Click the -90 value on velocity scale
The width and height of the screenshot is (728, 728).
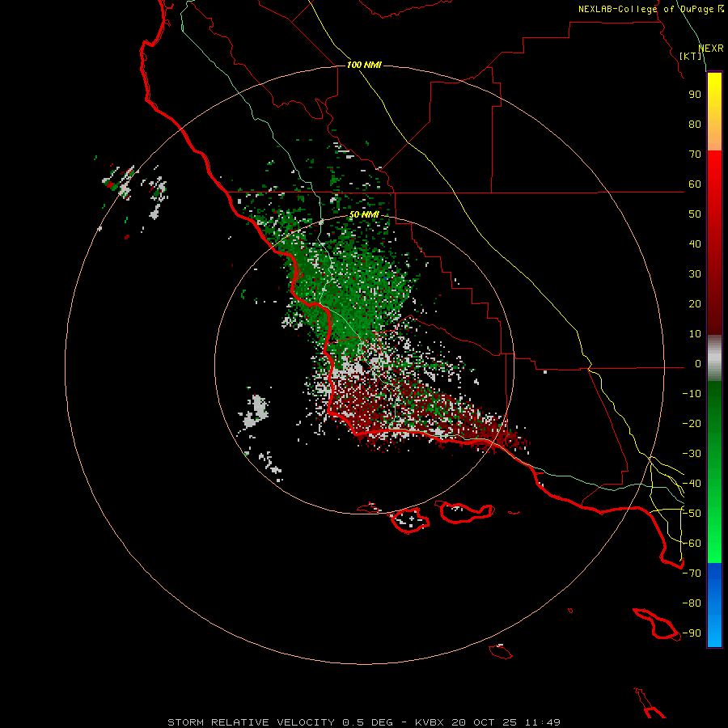tap(692, 633)
